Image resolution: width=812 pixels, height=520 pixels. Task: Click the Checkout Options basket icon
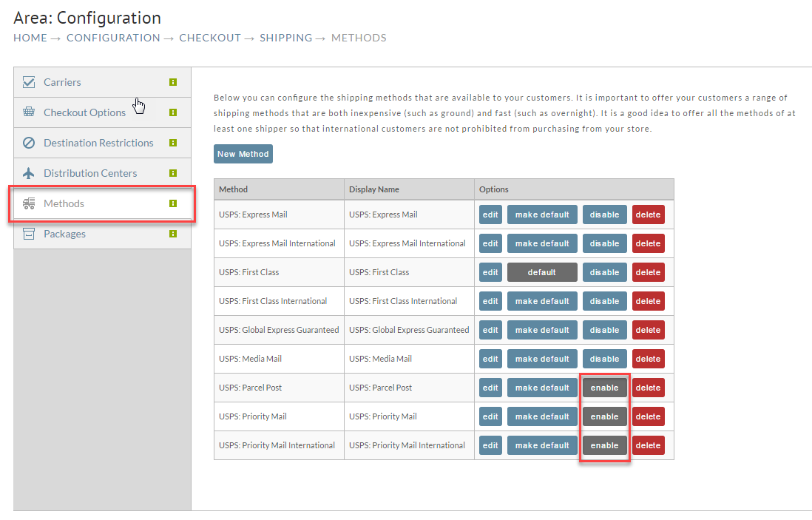(29, 112)
